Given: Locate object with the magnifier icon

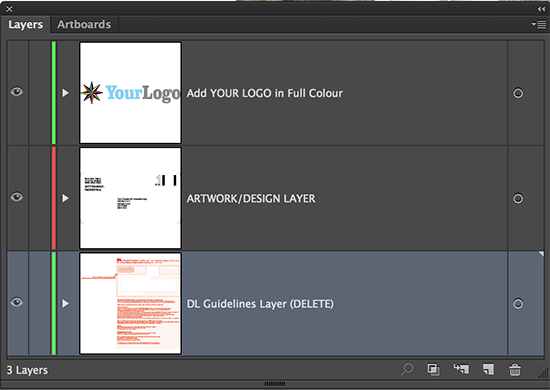Looking at the screenshot, I should pyautogui.click(x=407, y=369).
